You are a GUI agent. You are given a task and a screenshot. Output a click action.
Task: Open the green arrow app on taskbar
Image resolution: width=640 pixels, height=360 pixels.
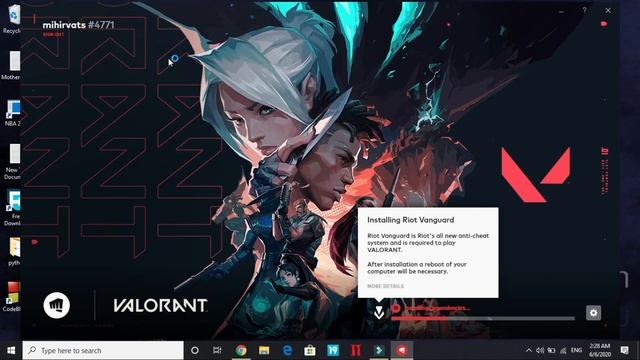(x=379, y=350)
